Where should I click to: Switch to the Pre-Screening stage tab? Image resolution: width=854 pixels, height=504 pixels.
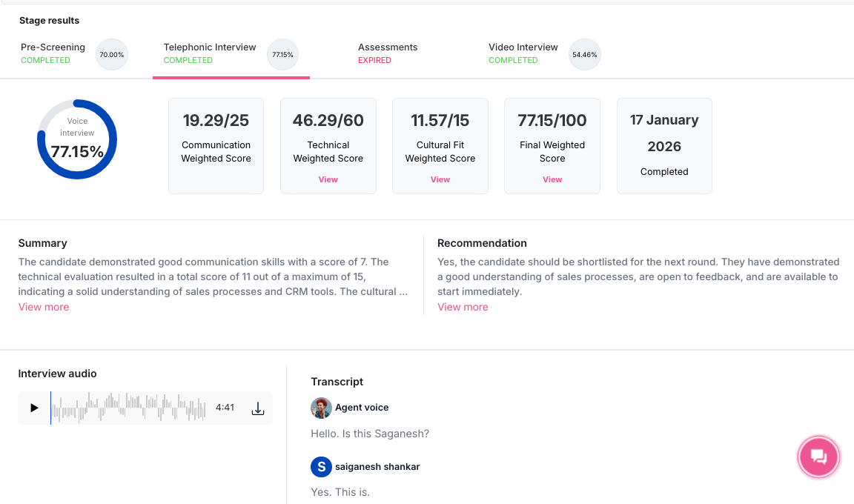coord(53,53)
